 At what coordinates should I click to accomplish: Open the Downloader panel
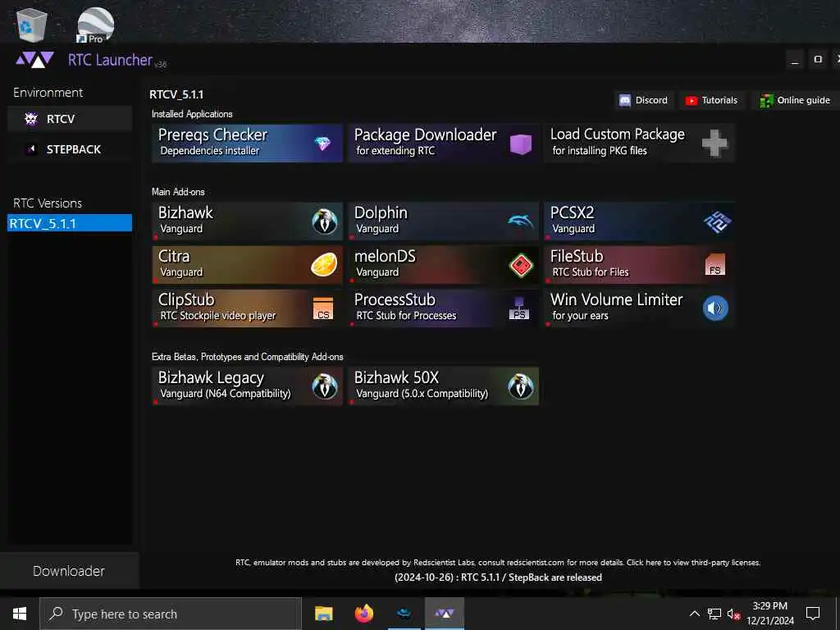pyautogui.click(x=69, y=571)
